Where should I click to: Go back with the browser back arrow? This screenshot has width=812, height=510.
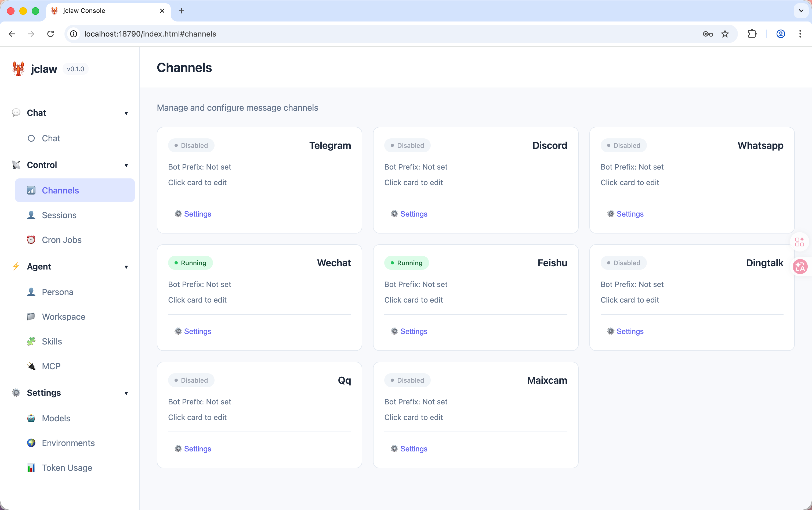[x=12, y=34]
